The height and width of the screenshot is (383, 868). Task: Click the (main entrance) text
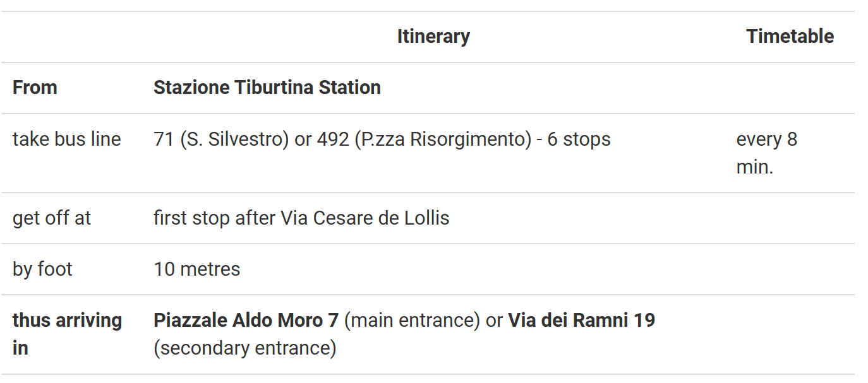[x=413, y=321]
